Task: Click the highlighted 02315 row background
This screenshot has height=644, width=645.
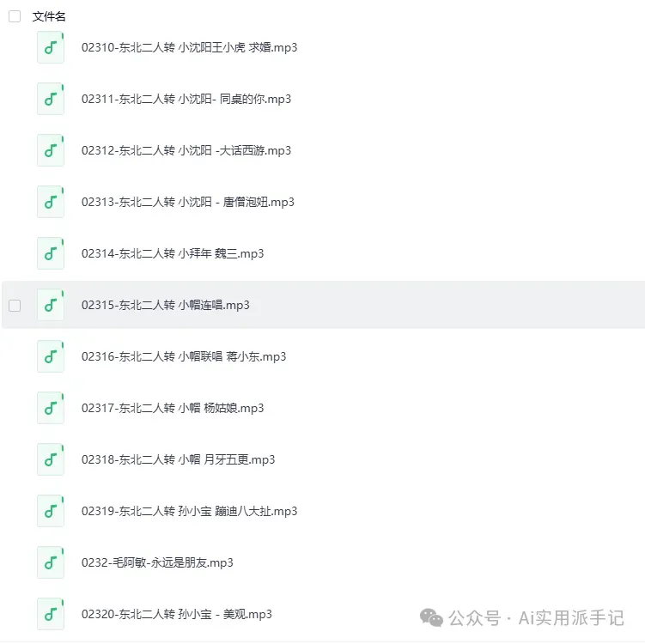Action: pyautogui.click(x=323, y=305)
